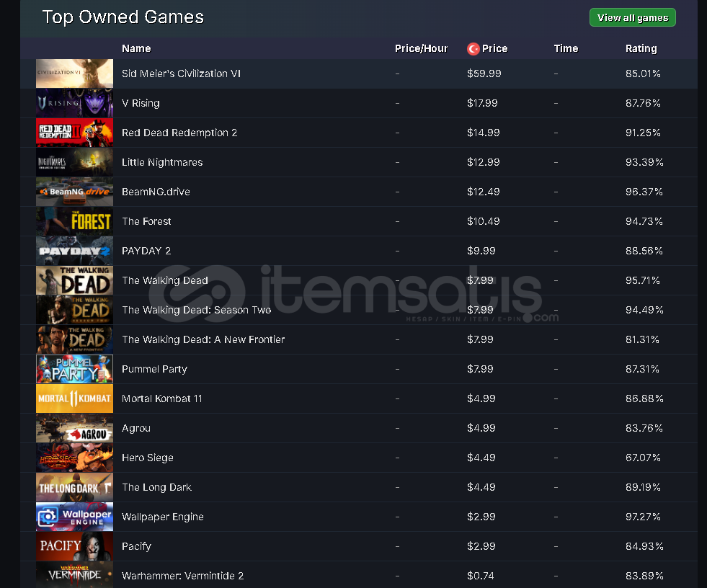The width and height of the screenshot is (707, 588).
Task: Sort by the Time column header
Action: [x=566, y=48]
